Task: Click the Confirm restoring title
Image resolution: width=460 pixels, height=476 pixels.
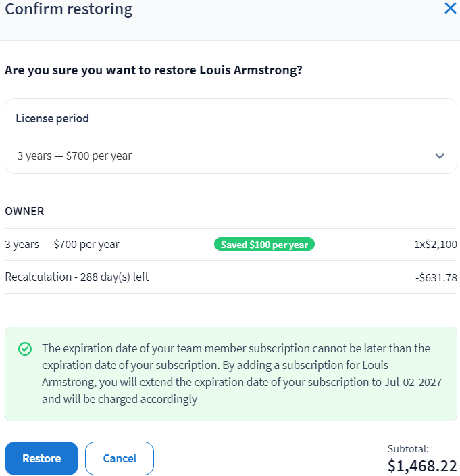Action: coord(69,9)
